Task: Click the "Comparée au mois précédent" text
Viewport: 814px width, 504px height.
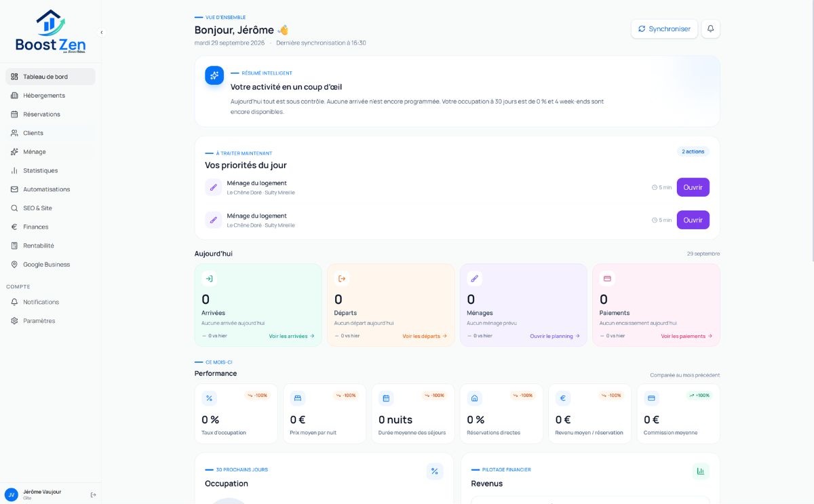Action: (x=685, y=375)
